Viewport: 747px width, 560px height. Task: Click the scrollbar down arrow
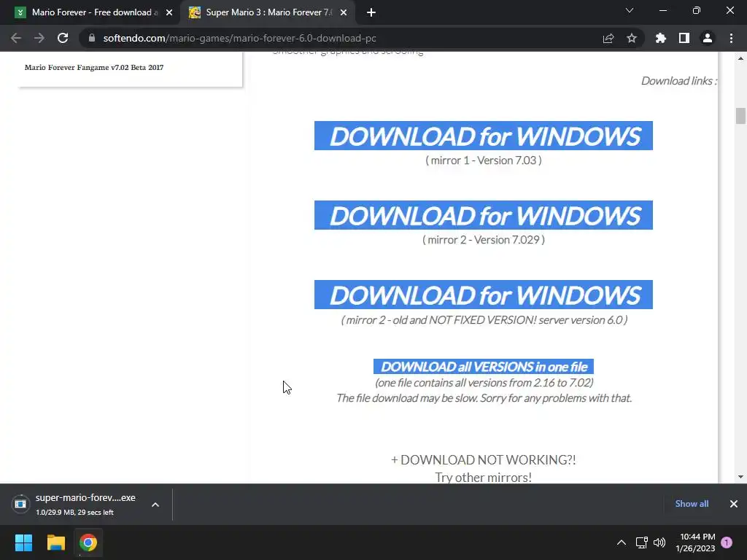[740, 477]
